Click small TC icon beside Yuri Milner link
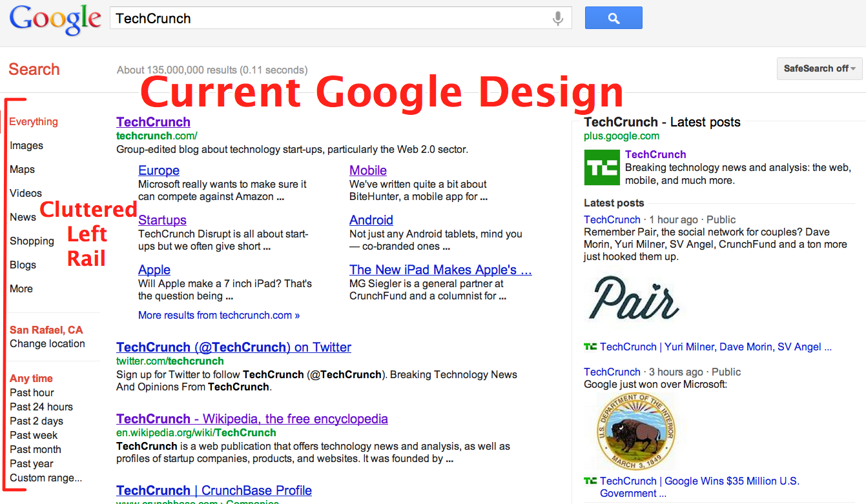The width and height of the screenshot is (866, 504). tap(590, 347)
